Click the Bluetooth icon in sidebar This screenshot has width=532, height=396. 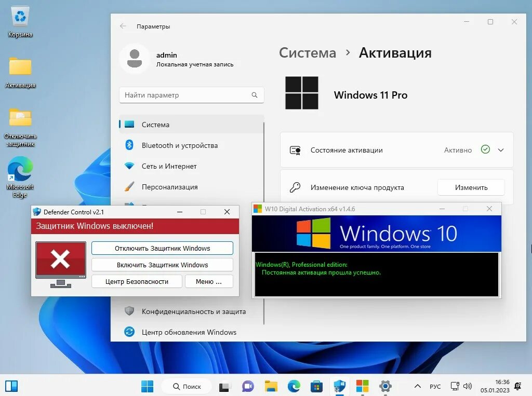129,145
